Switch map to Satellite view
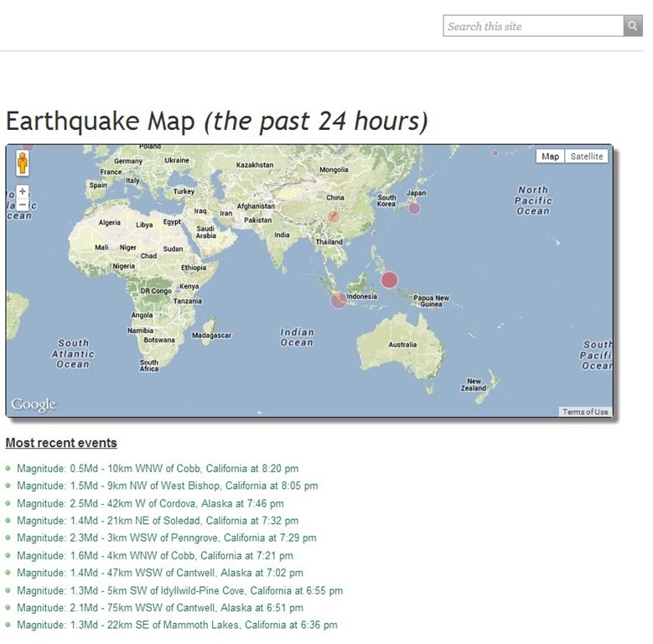 click(x=586, y=157)
